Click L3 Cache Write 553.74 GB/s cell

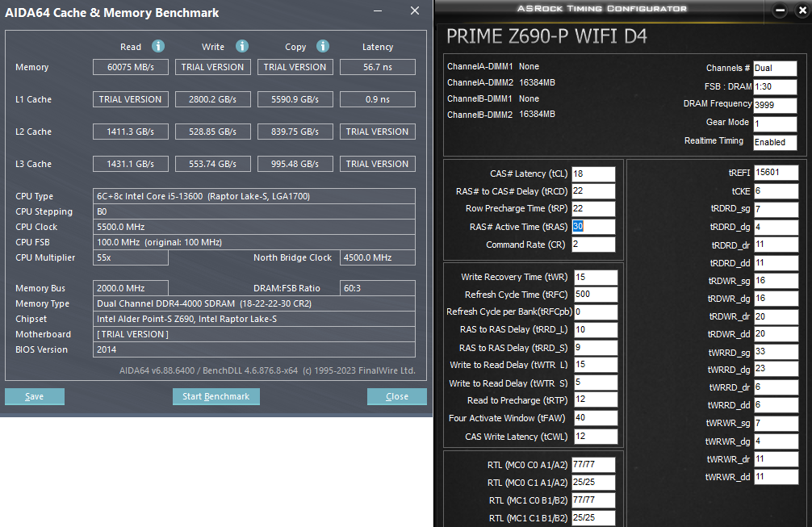[213, 164]
